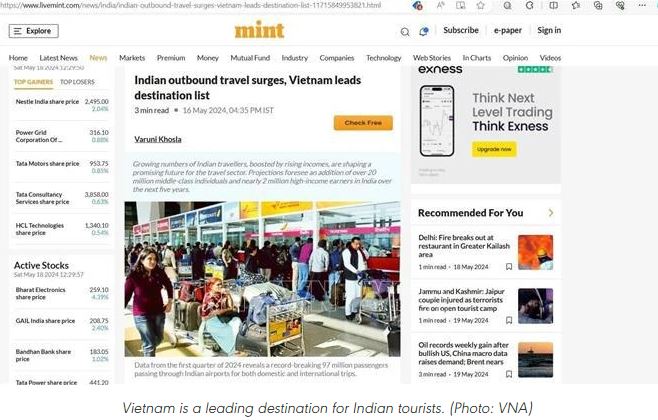Screen dimensions: 658x420
Task: Select the Top Gainers tab
Action: pos(34,82)
